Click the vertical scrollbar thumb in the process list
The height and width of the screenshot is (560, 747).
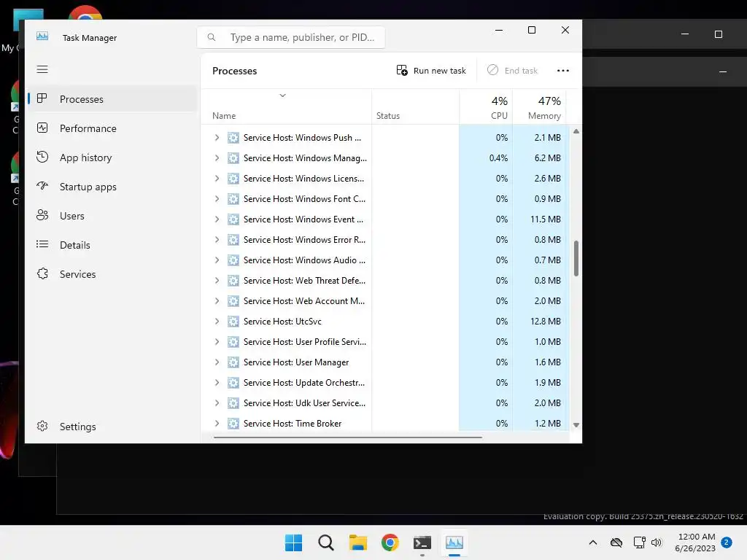[576, 259]
